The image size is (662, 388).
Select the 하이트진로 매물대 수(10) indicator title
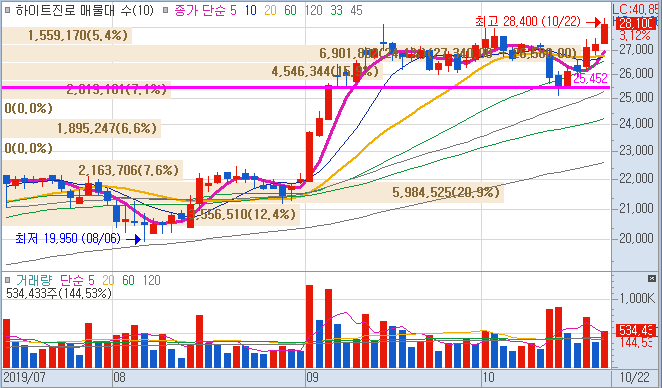(84, 10)
